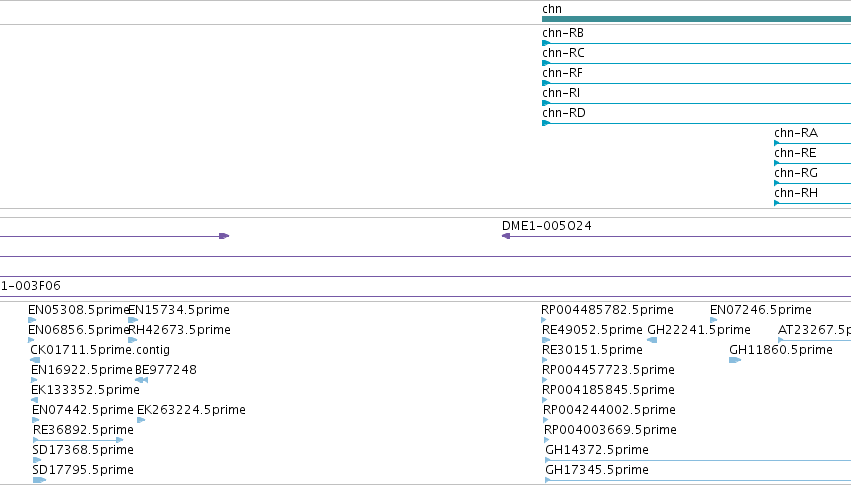Click the long arrow under RE36892.5prime
This screenshot has width=851, height=485.
coord(78,440)
